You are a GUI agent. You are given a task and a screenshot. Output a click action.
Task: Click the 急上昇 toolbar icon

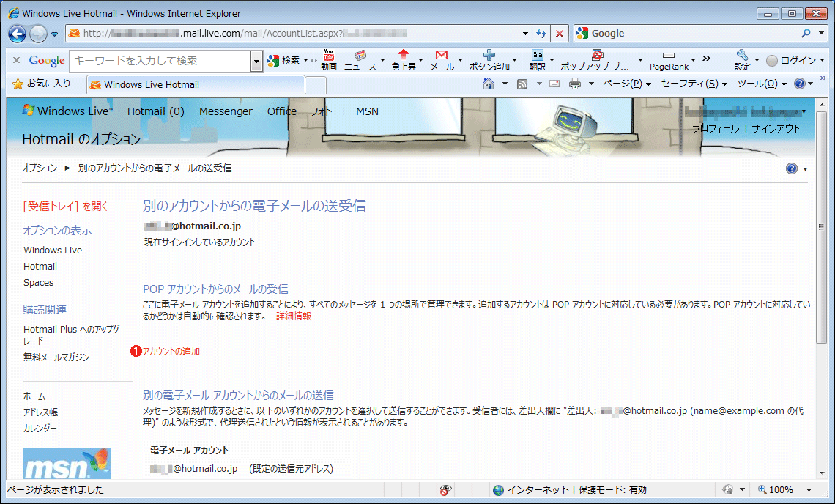tap(404, 60)
